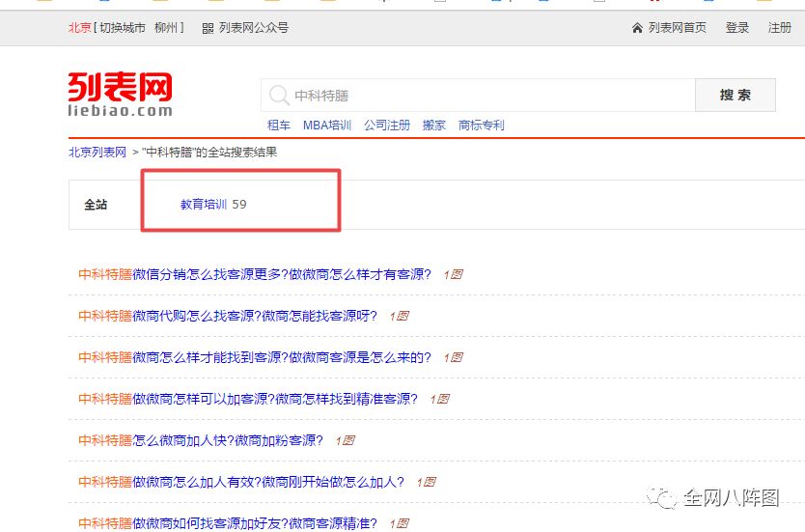Open result 做微商怎样可以加客源

248,399
